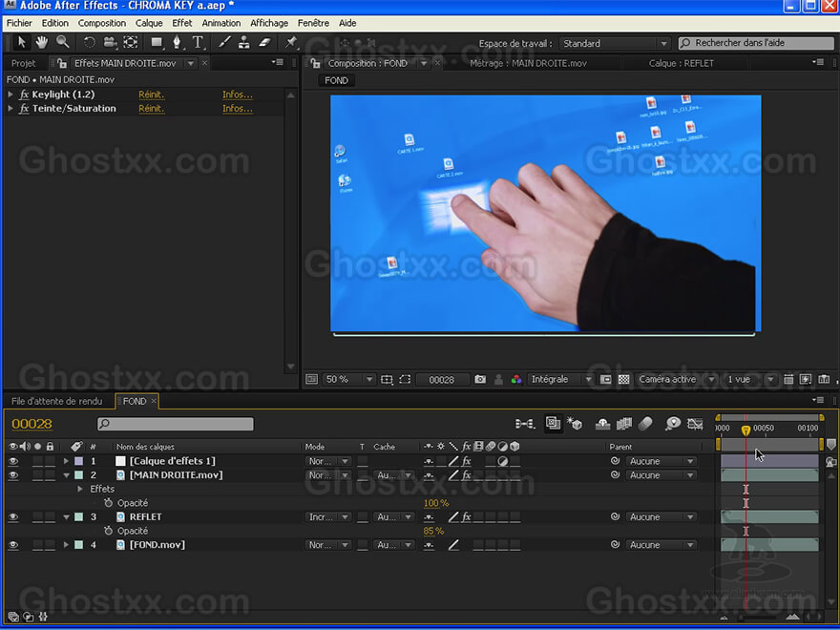Viewport: 840px width, 630px height.
Task: Enable motion blur timeline icon
Action: pyautogui.click(x=646, y=424)
